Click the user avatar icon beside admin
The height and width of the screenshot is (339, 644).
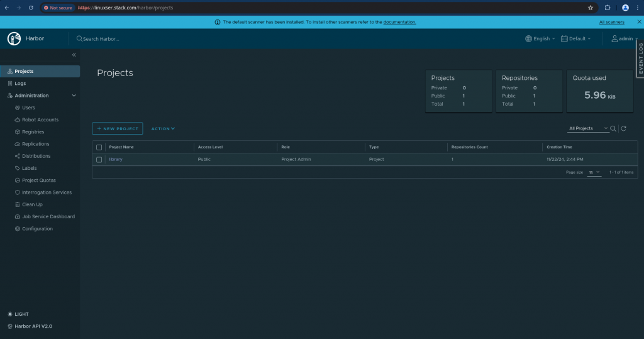[614, 38]
